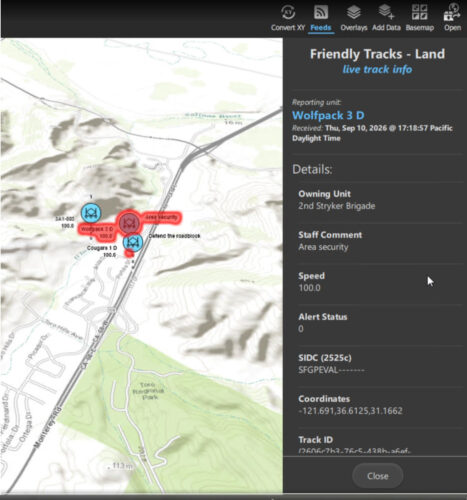The height and width of the screenshot is (500, 467).
Task: Open the Basemap gallery
Action: [420, 19]
